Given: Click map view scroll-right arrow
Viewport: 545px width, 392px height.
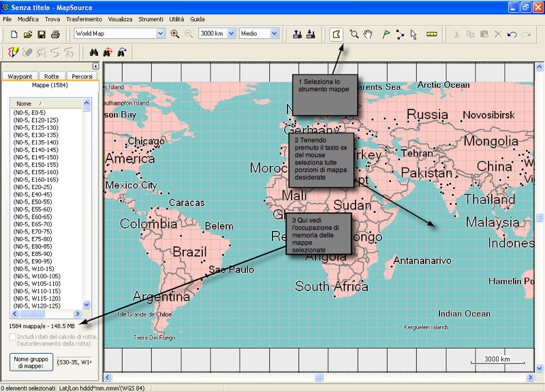Looking at the screenshot, I should point(531,378).
